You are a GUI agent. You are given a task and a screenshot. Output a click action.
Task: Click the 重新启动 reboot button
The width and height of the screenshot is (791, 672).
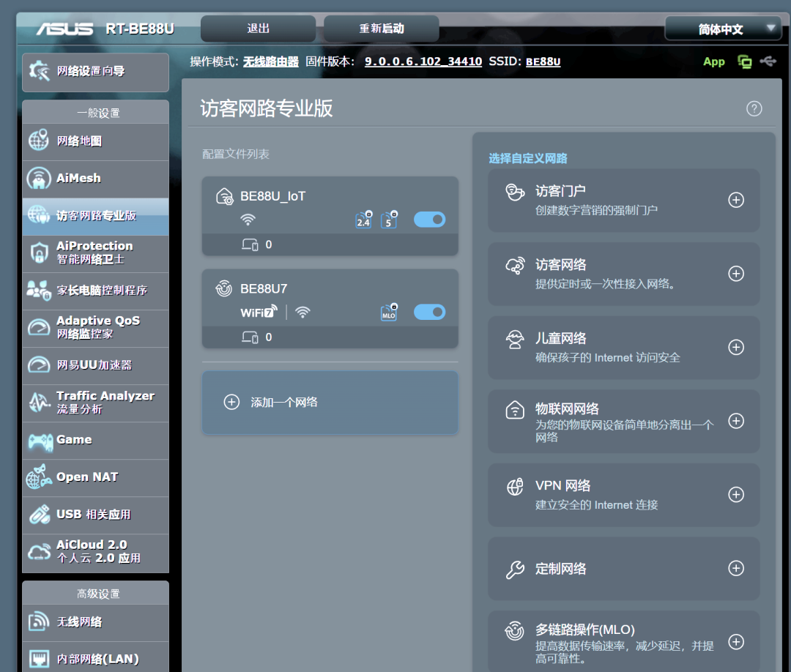pos(382,29)
